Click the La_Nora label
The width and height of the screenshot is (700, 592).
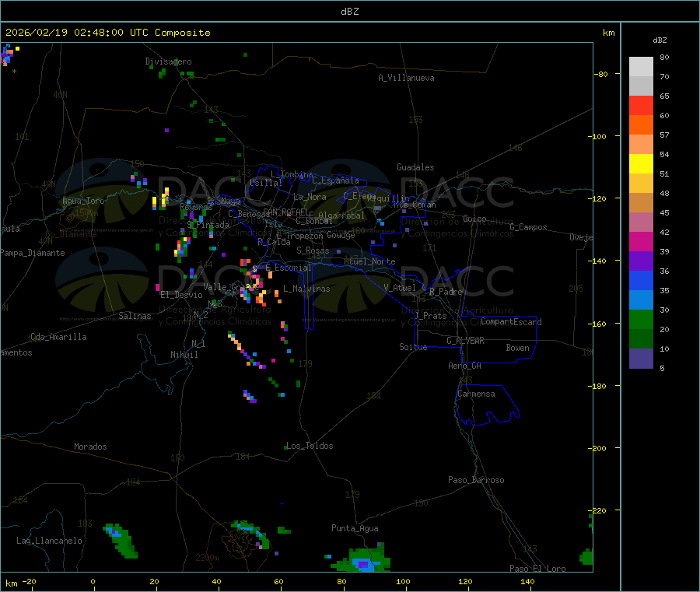pyautogui.click(x=310, y=197)
